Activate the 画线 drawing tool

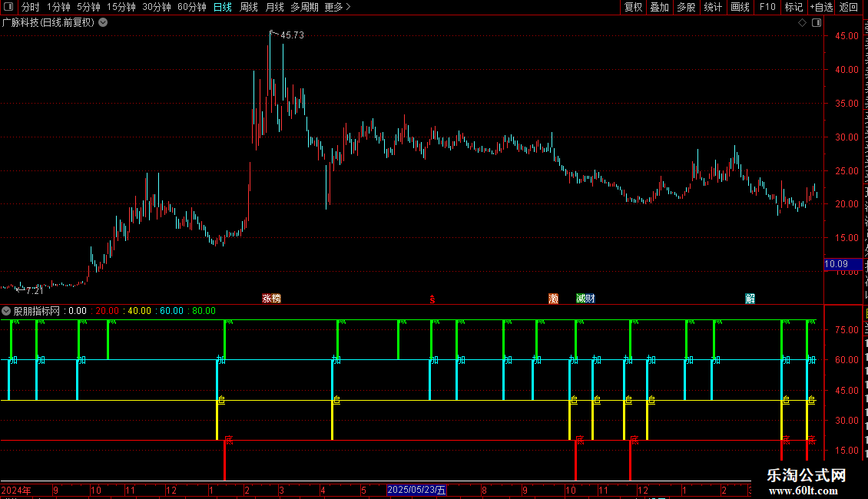[740, 7]
